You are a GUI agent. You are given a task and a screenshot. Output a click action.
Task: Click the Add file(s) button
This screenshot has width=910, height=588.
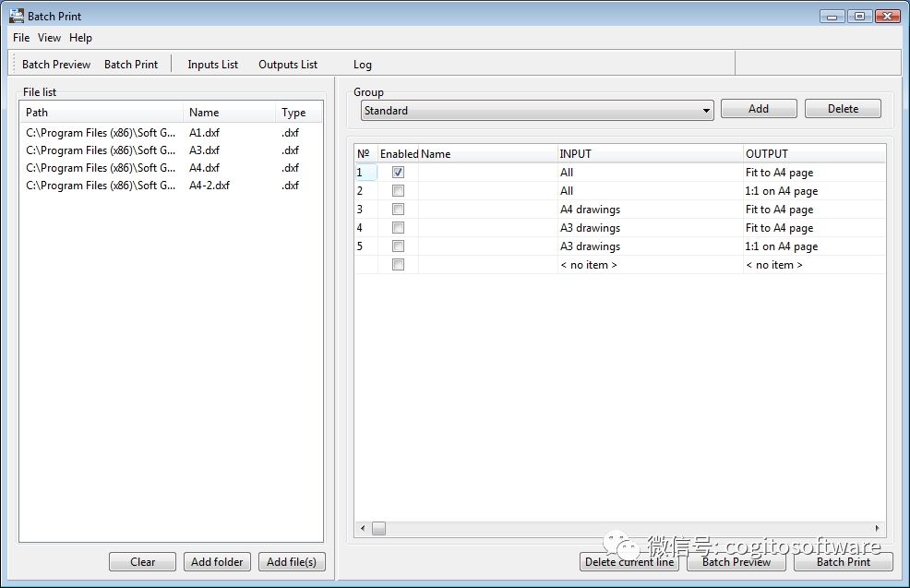point(292,562)
